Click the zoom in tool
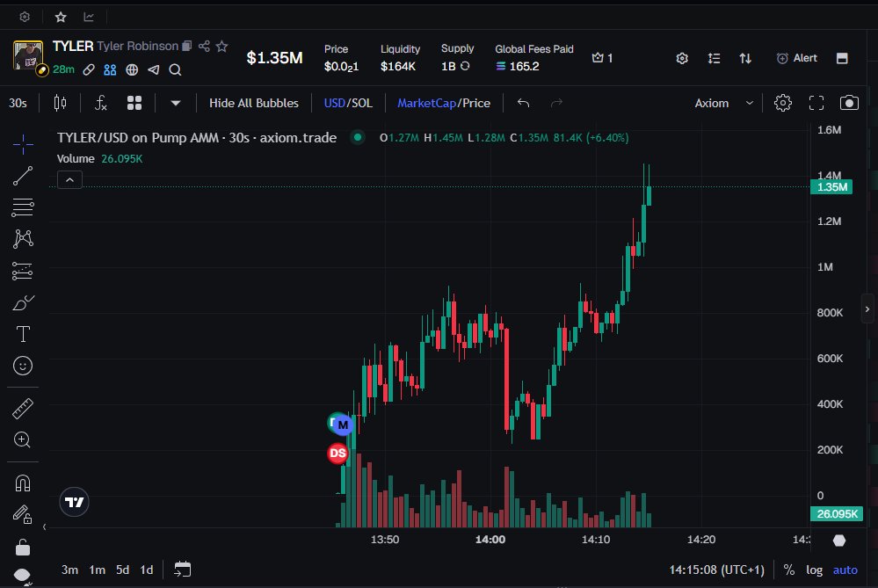Screen dimensions: 878x588 click(x=23, y=440)
